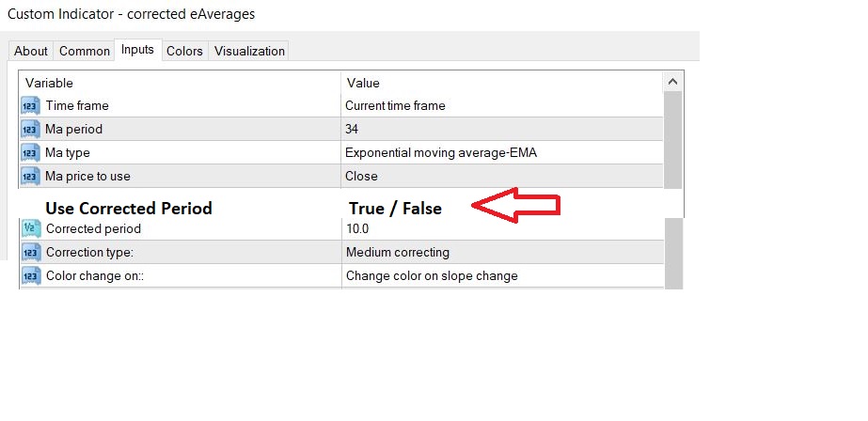Open the Colors tab
The image size is (868, 421).
(184, 51)
